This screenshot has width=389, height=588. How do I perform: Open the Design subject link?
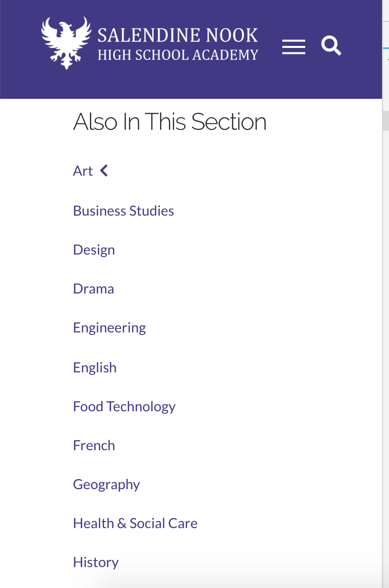pyautogui.click(x=94, y=250)
